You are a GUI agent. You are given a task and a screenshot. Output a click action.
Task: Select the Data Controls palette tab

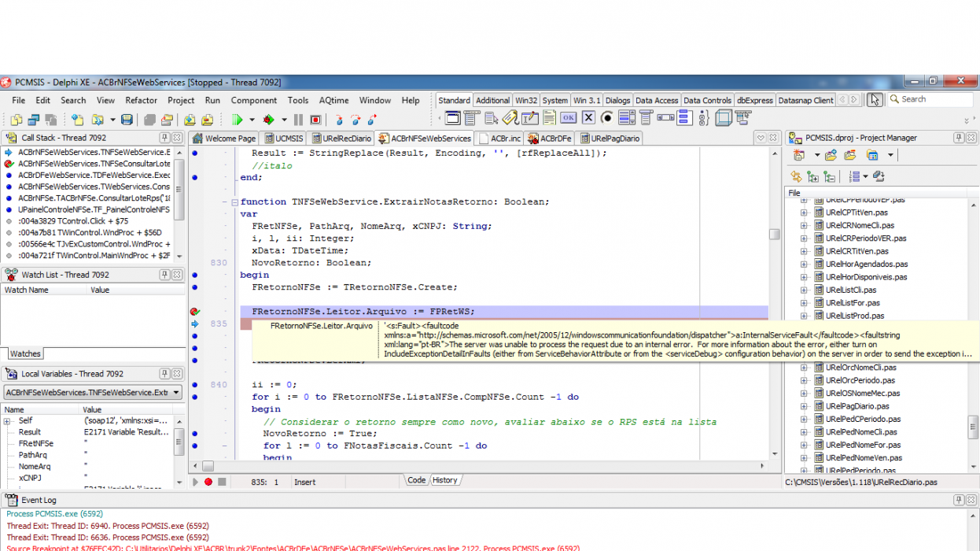click(707, 100)
